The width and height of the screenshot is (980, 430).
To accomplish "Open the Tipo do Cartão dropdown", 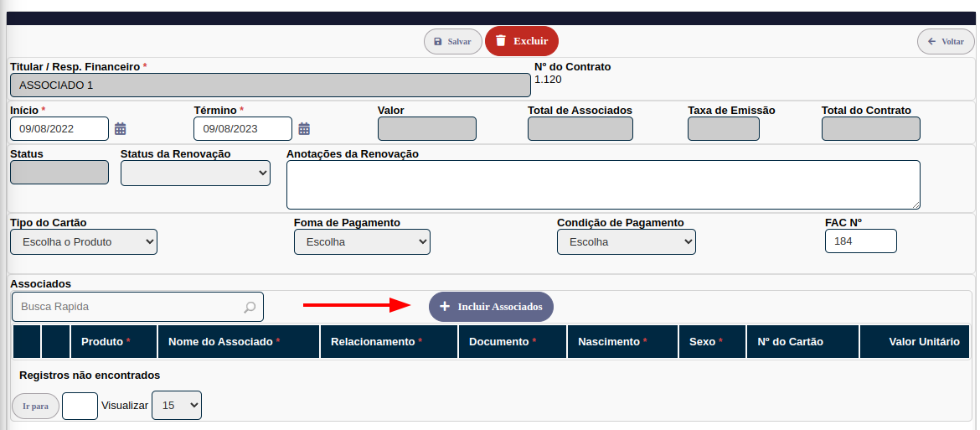I will pos(84,242).
